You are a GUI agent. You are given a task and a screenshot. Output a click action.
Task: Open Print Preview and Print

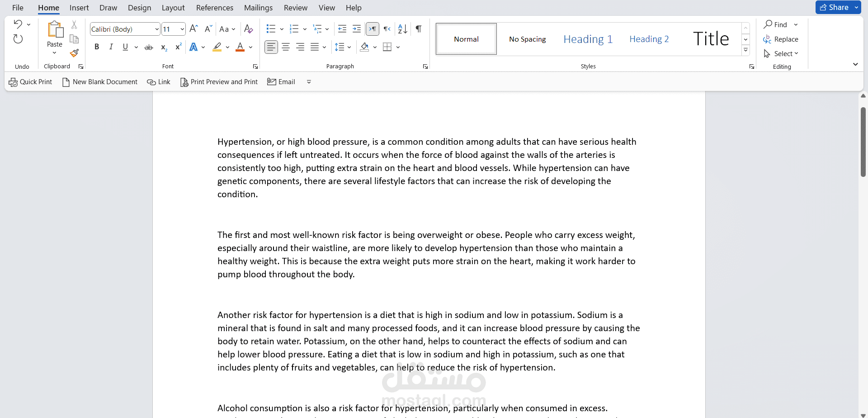click(219, 82)
